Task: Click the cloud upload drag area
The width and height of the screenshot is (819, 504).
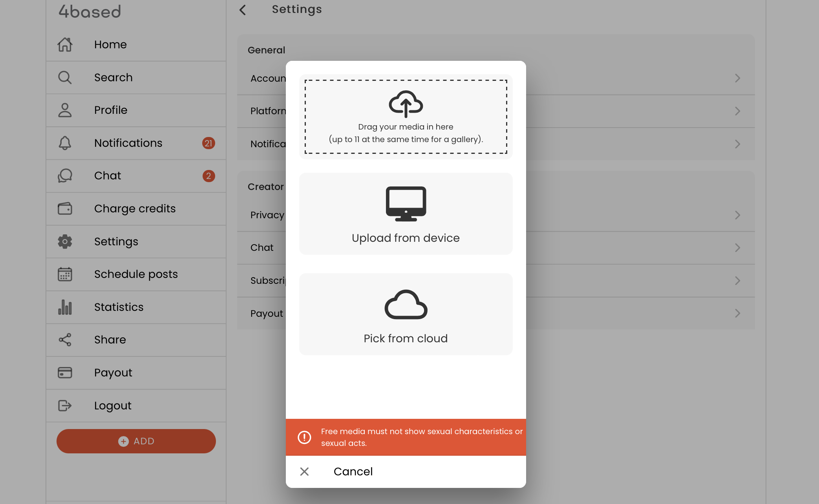Action: pos(406,117)
